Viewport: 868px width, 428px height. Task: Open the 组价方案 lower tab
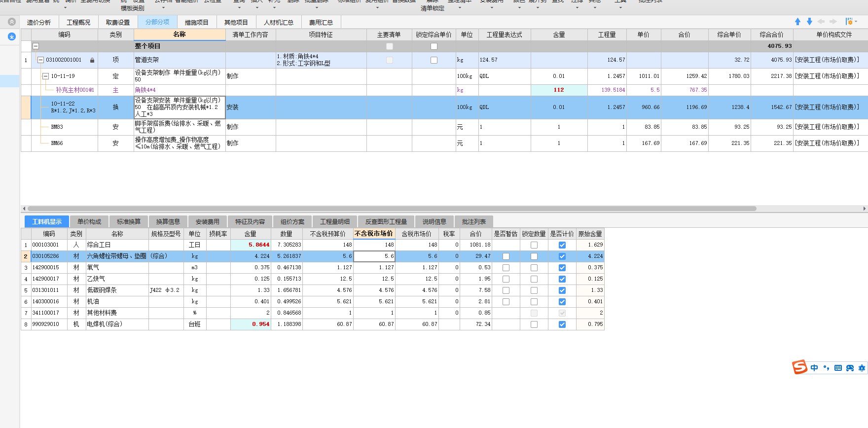[292, 222]
